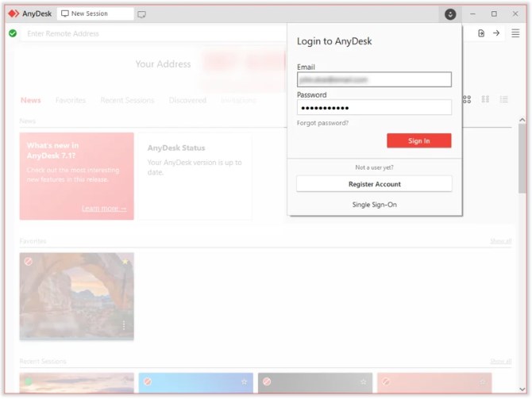Click status icon on pink recent session
532x399 pixels.
tap(386, 382)
